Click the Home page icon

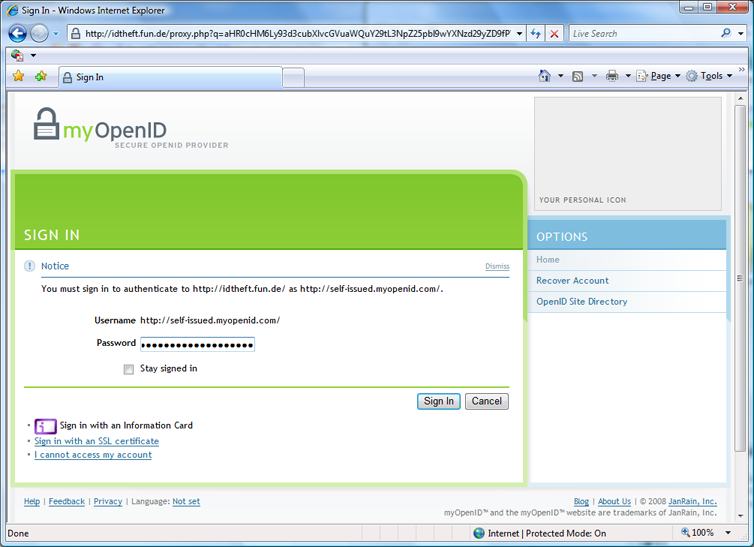coord(544,76)
